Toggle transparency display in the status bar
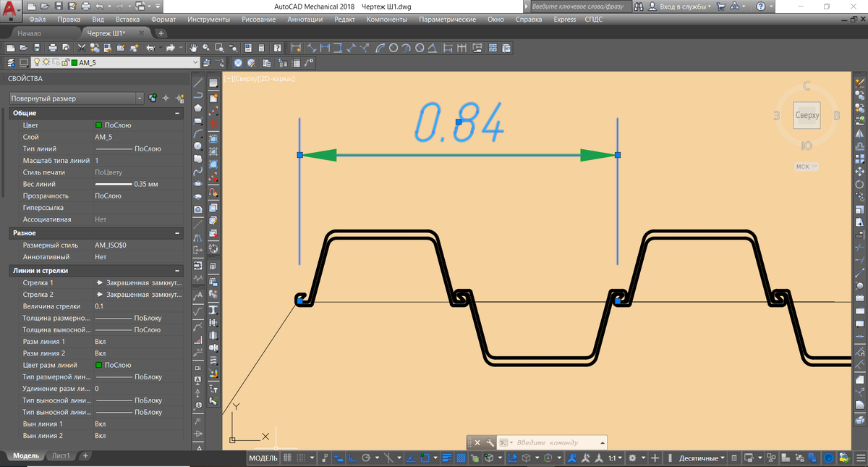Screen dimensions: 868x467 coord(460,458)
